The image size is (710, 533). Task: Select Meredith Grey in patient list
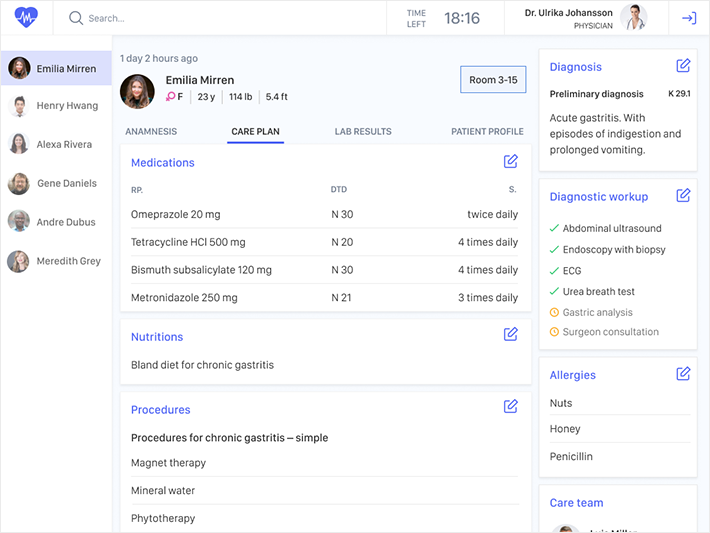pyautogui.click(x=56, y=261)
